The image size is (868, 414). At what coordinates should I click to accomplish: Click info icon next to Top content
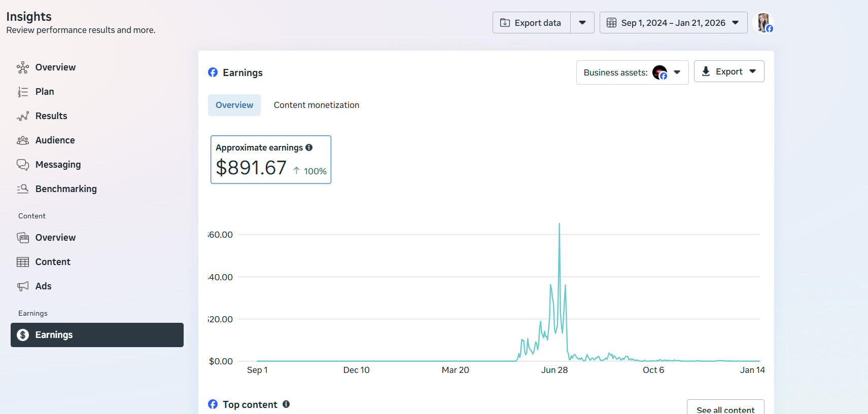point(286,404)
